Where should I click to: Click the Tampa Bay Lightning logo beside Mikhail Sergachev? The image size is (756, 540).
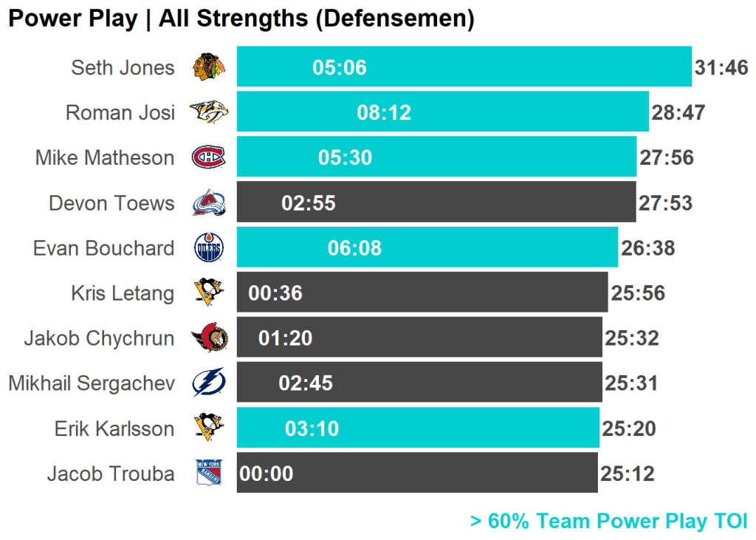click(x=209, y=383)
